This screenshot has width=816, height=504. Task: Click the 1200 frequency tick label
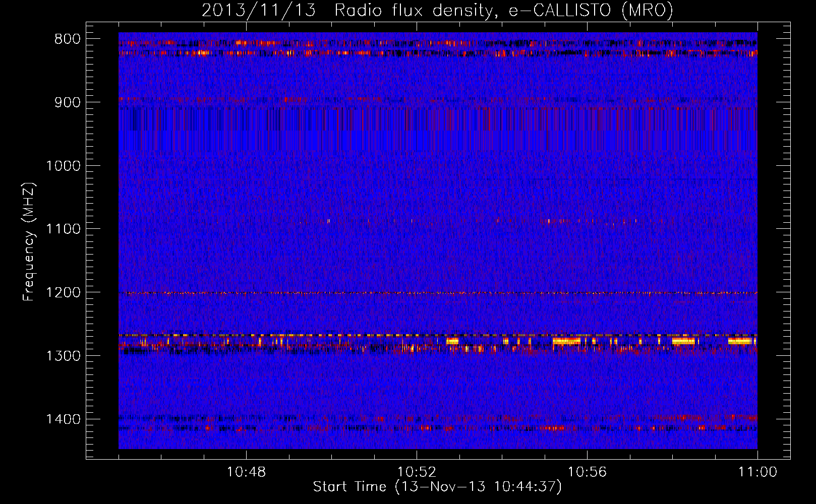coord(63,293)
